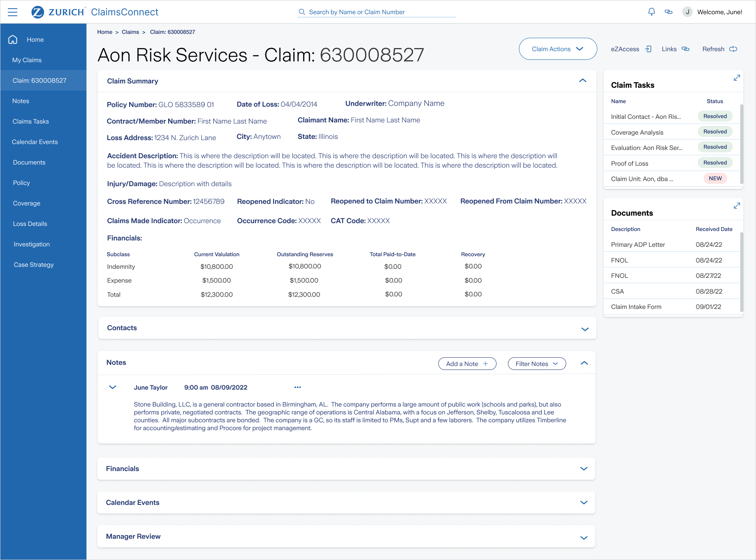Click the J user avatar
This screenshot has height=560, width=756.
pyautogui.click(x=687, y=12)
